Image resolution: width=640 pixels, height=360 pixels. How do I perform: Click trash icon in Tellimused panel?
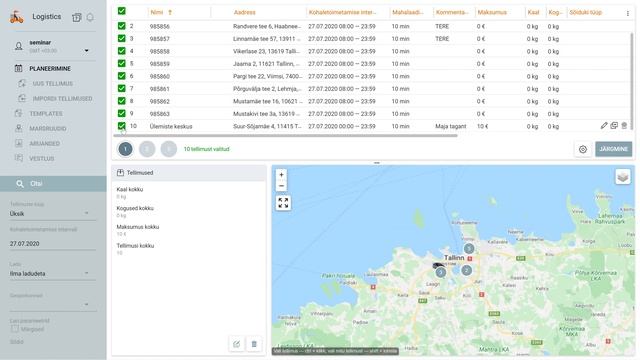click(254, 344)
